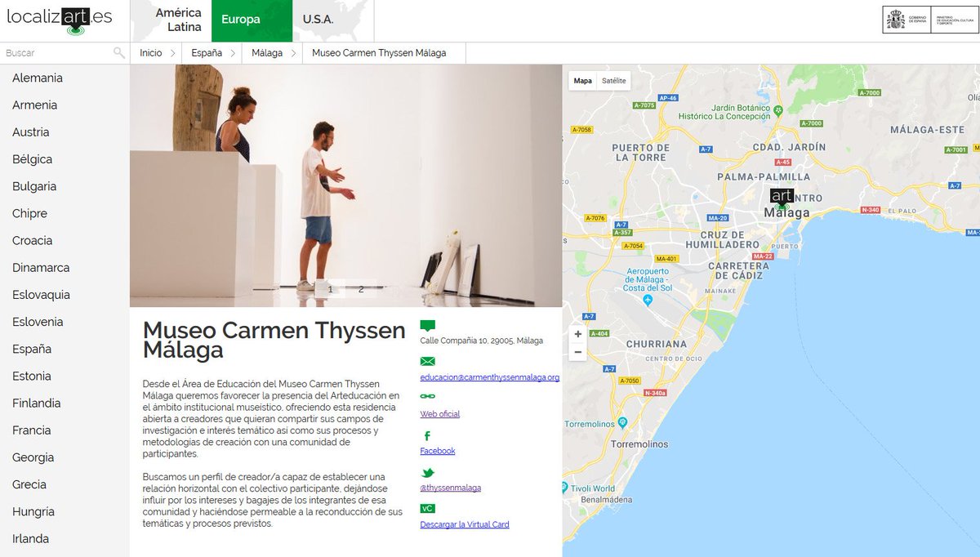This screenshot has height=557, width=980.
Task: Click the green address speech-bubble icon
Action: point(427,325)
